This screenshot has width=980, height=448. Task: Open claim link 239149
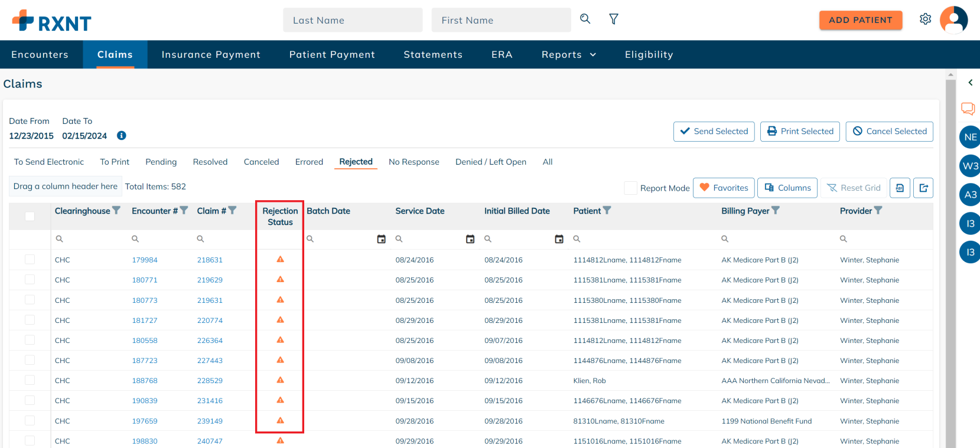point(210,421)
